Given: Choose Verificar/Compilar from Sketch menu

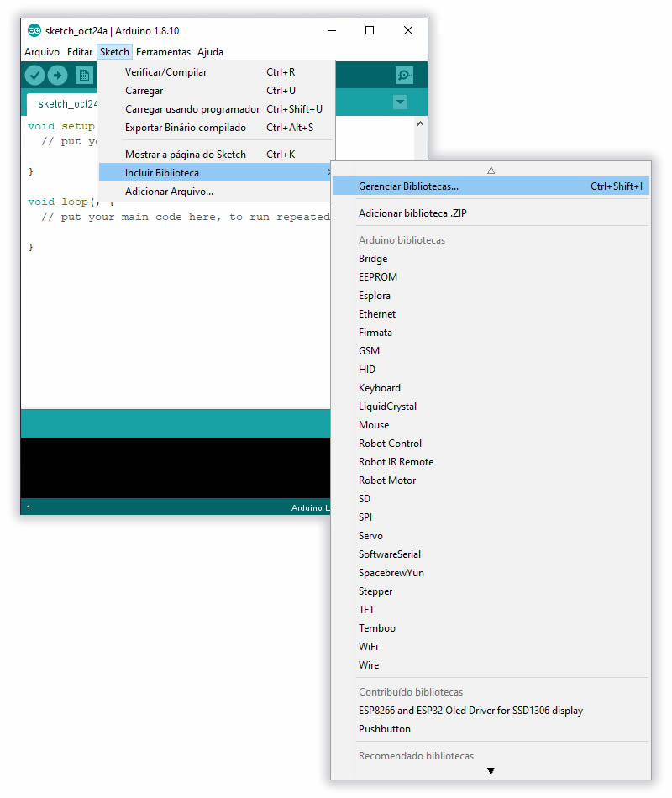Looking at the screenshot, I should click(217, 72).
